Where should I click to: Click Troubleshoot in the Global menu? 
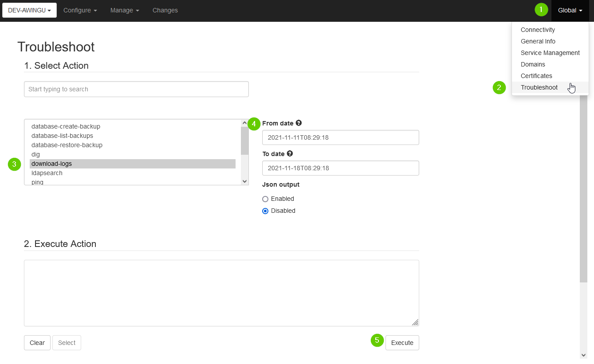550,87
